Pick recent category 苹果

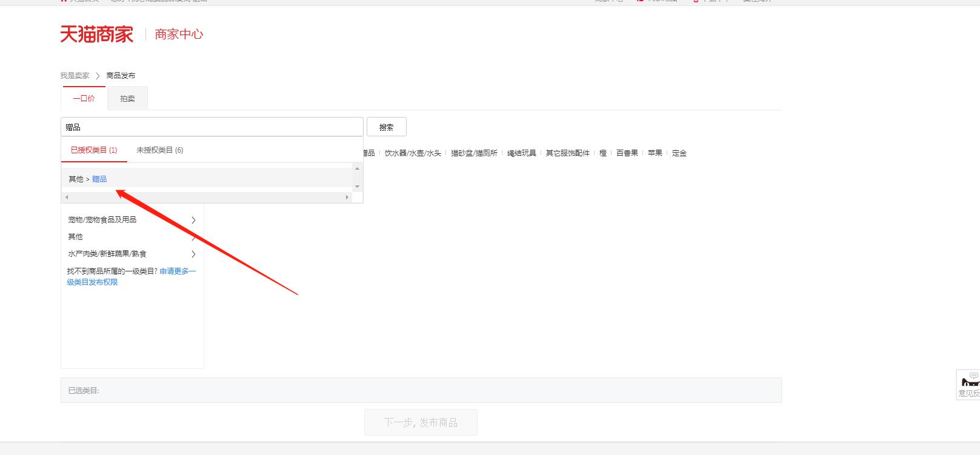point(655,153)
